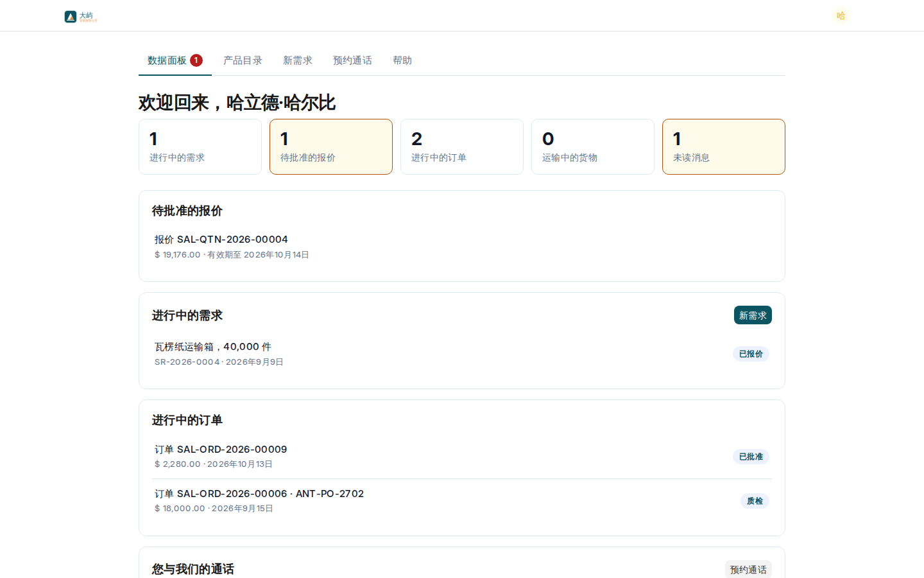
Task: Click the company logo in header
Action: 81,16
